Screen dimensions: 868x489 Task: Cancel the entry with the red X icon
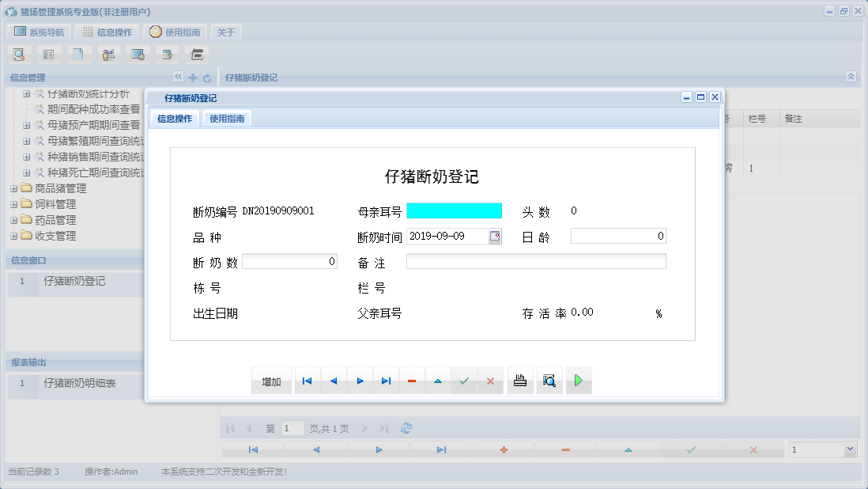(490, 381)
